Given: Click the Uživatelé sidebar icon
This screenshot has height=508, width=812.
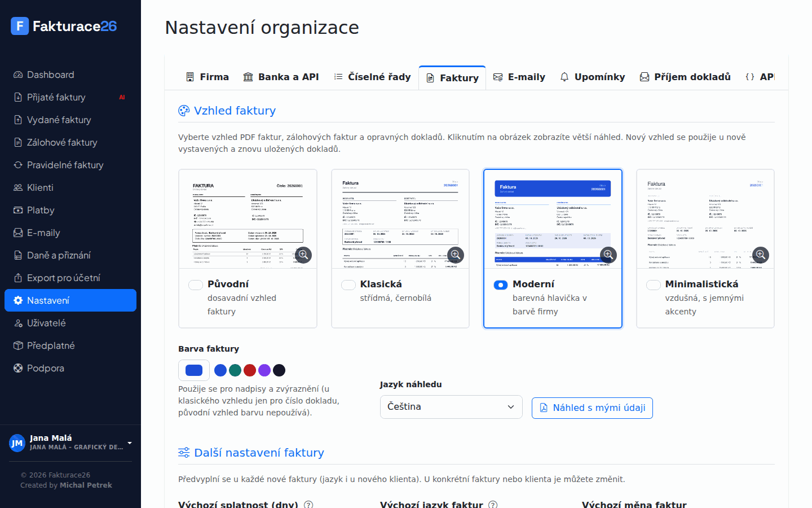Looking at the screenshot, I should click(18, 323).
